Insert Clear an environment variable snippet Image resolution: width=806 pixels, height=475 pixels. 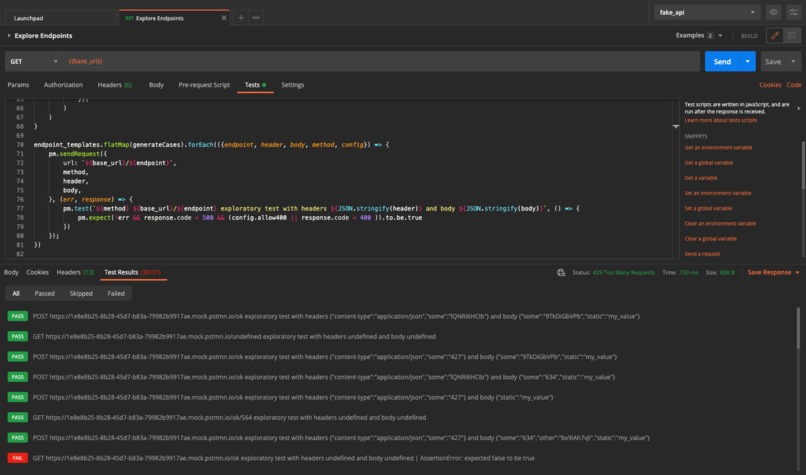pos(720,223)
